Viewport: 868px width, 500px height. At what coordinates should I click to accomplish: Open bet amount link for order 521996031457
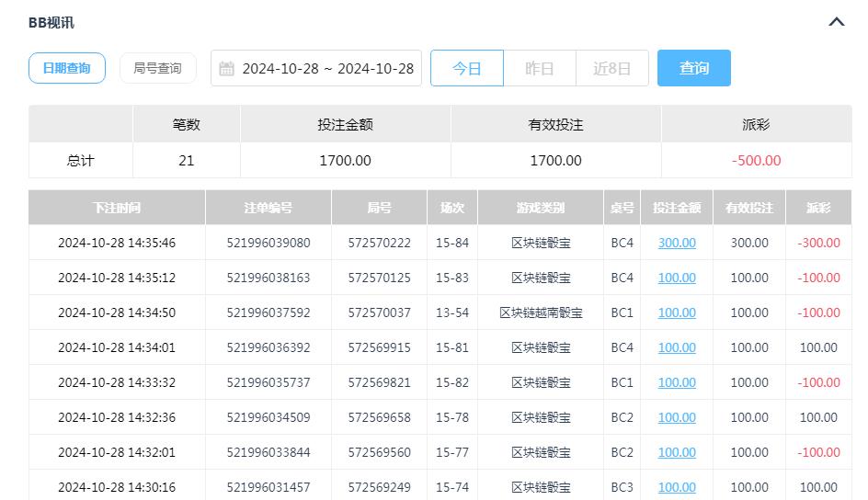tap(677, 487)
